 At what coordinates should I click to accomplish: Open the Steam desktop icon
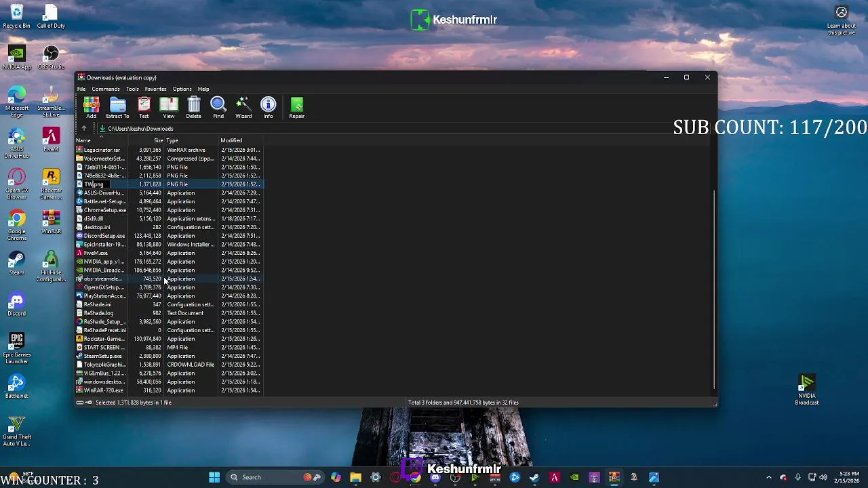16,263
